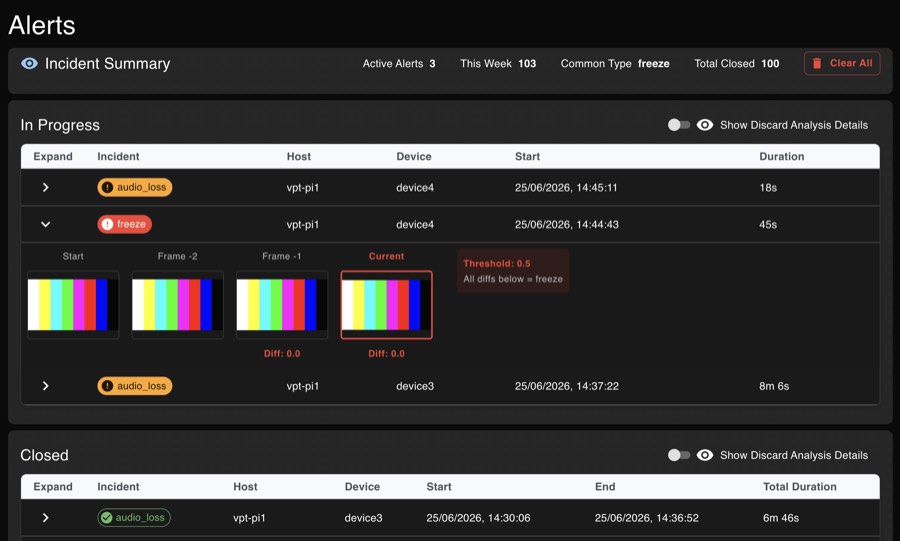900x541 pixels.
Task: Click the Common Type freeze stat
Action: coord(615,64)
